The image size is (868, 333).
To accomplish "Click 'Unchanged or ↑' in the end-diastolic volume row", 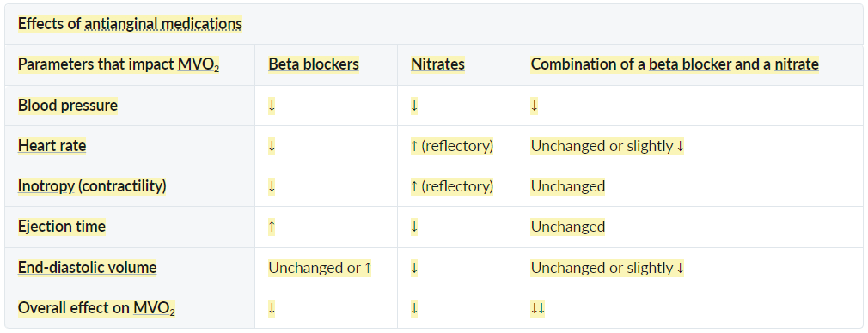I will point(321,268).
